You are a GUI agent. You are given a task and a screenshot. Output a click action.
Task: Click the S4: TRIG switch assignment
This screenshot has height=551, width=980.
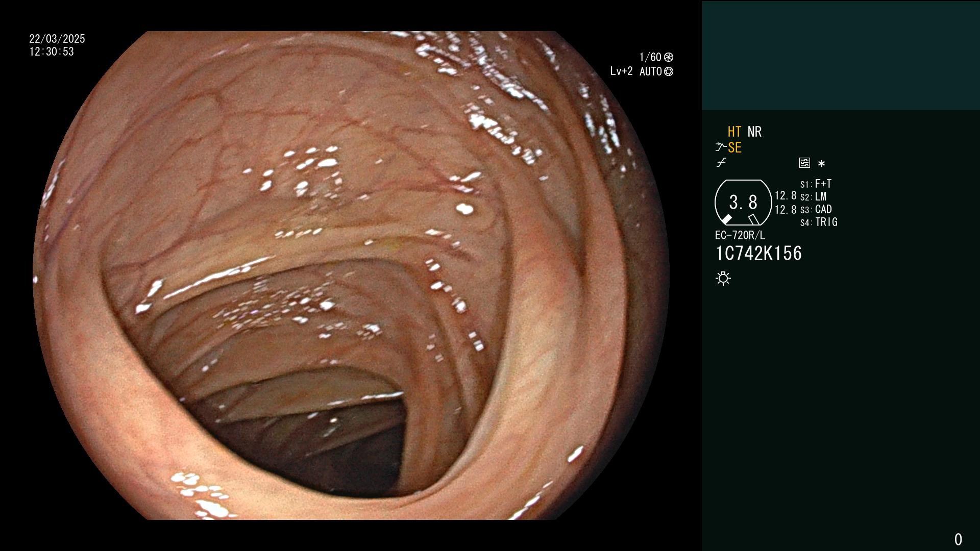(819, 222)
